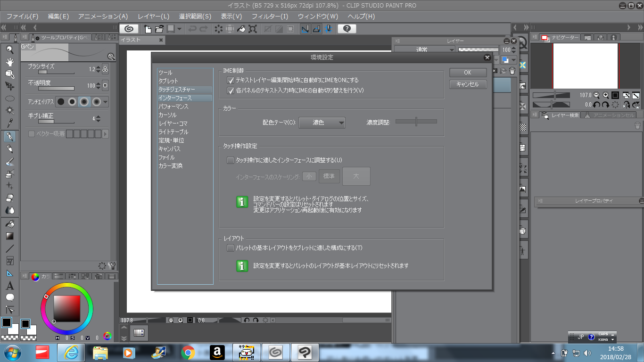The height and width of the screenshot is (362, 644).
Task: Rotate canvas right in the Navigator
Action: 605,105
